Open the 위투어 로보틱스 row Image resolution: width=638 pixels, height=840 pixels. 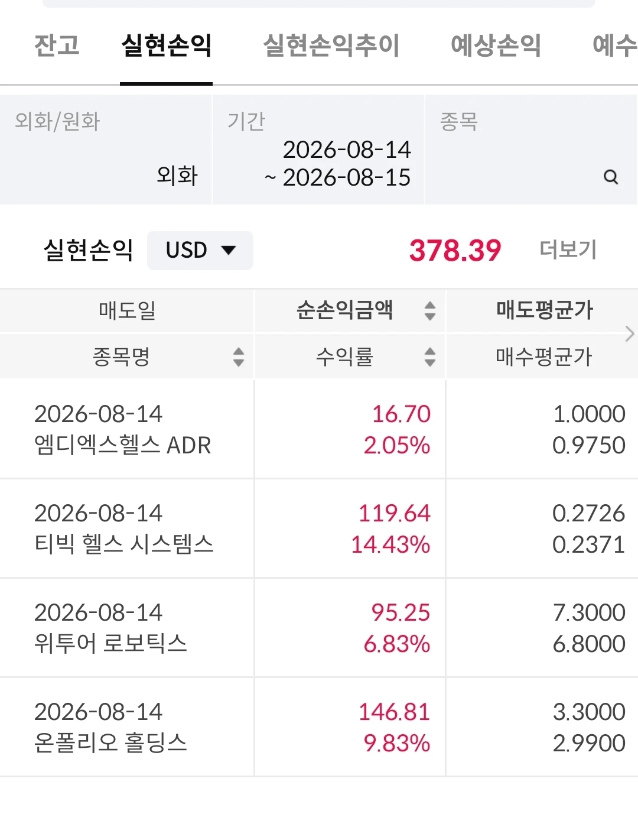(x=319, y=628)
